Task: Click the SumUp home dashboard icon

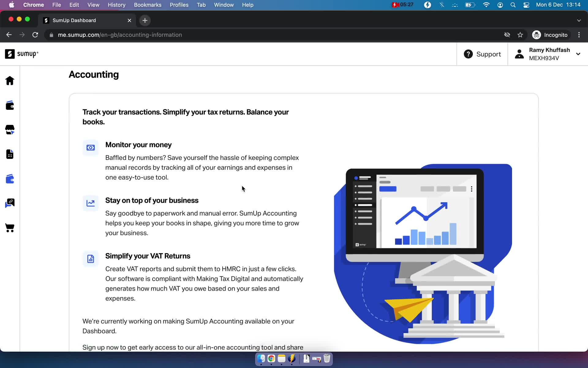Action: pos(10,81)
